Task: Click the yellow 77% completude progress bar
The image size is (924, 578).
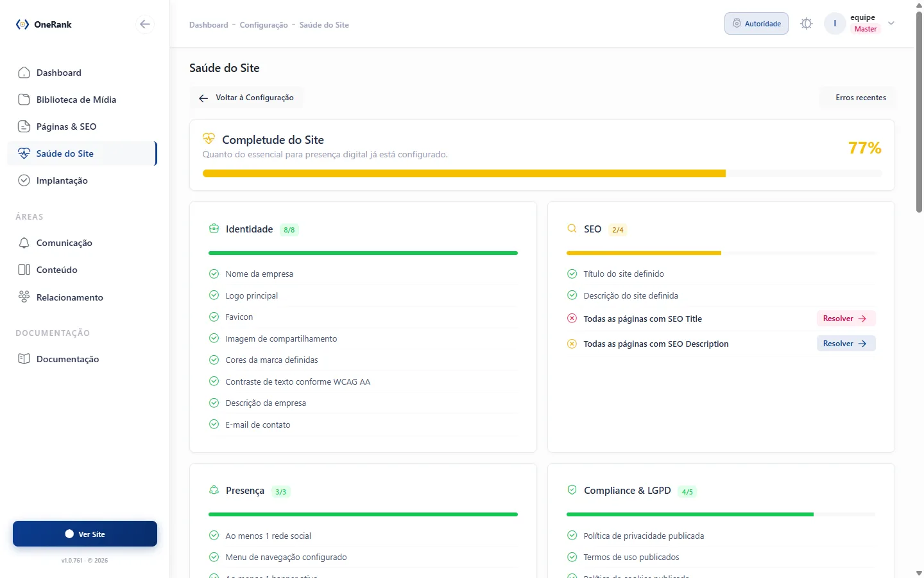Action: (542, 173)
